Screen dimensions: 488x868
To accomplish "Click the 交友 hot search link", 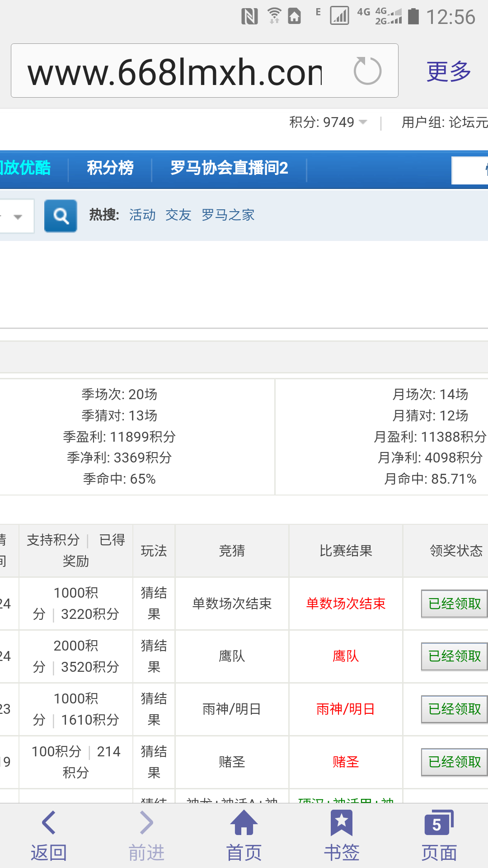I will (x=178, y=215).
